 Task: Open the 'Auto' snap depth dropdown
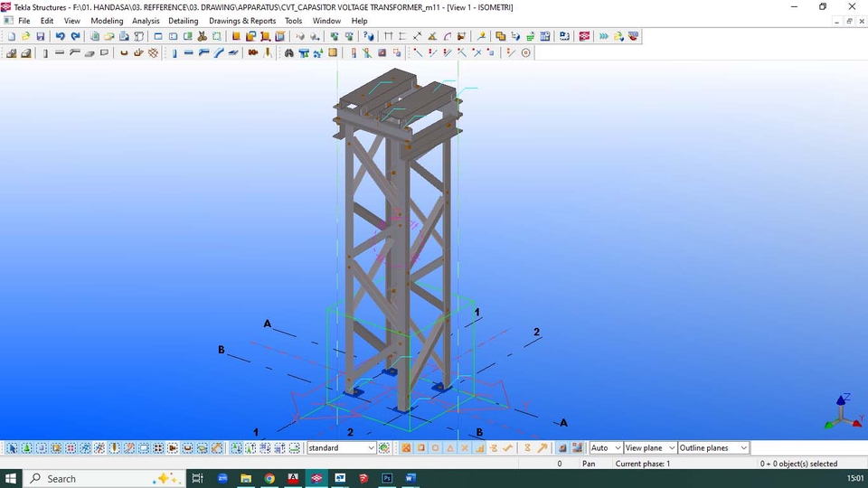(606, 448)
